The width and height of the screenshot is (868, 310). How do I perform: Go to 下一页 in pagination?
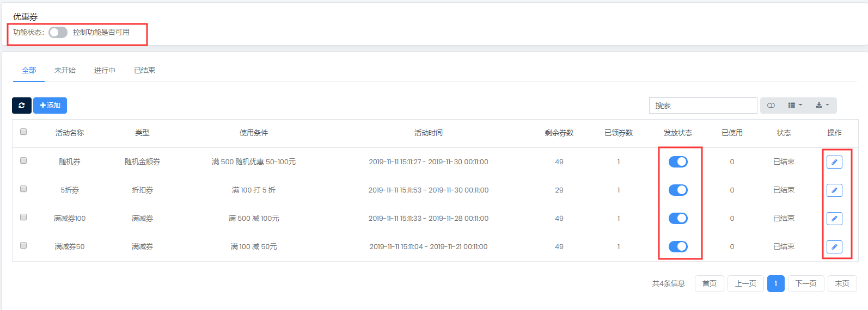click(806, 284)
